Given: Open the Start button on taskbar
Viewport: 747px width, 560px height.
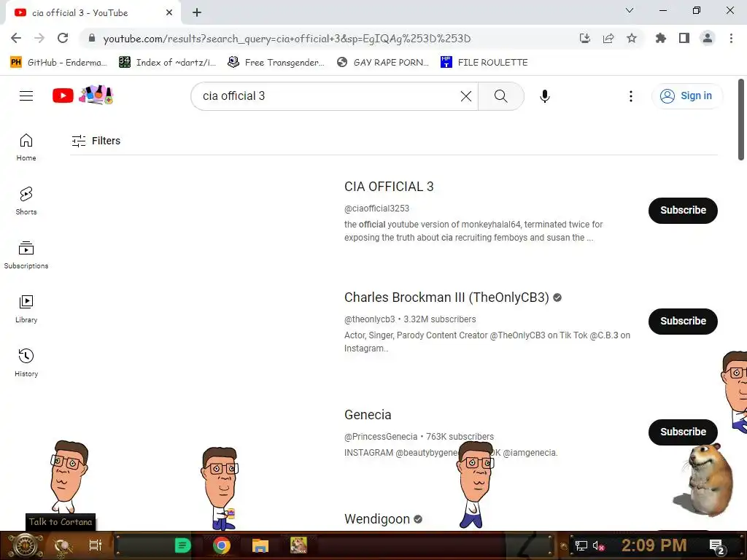Looking at the screenshot, I should click(x=26, y=545).
